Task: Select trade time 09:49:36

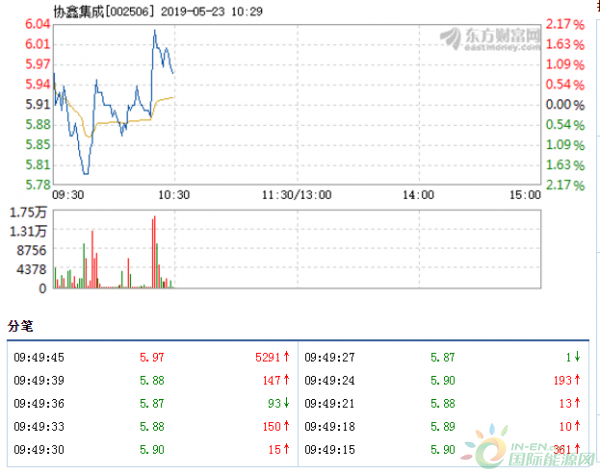Action: pos(39,404)
